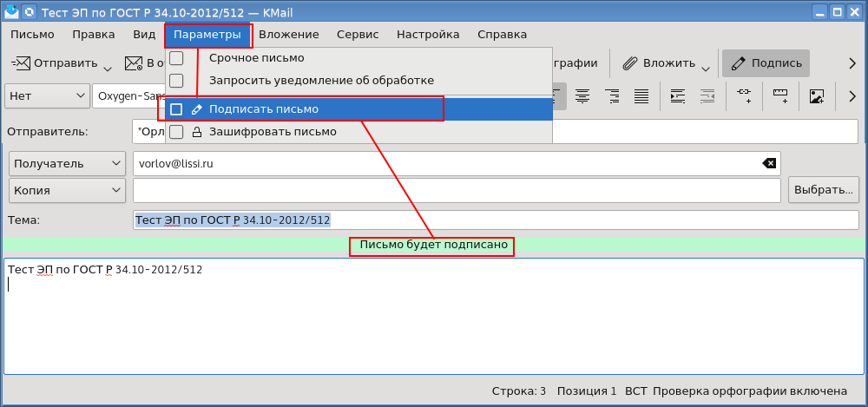The height and width of the screenshot is (407, 868).
Task: Expand the dropdown arrow beside Вложить
Action: tap(705, 68)
